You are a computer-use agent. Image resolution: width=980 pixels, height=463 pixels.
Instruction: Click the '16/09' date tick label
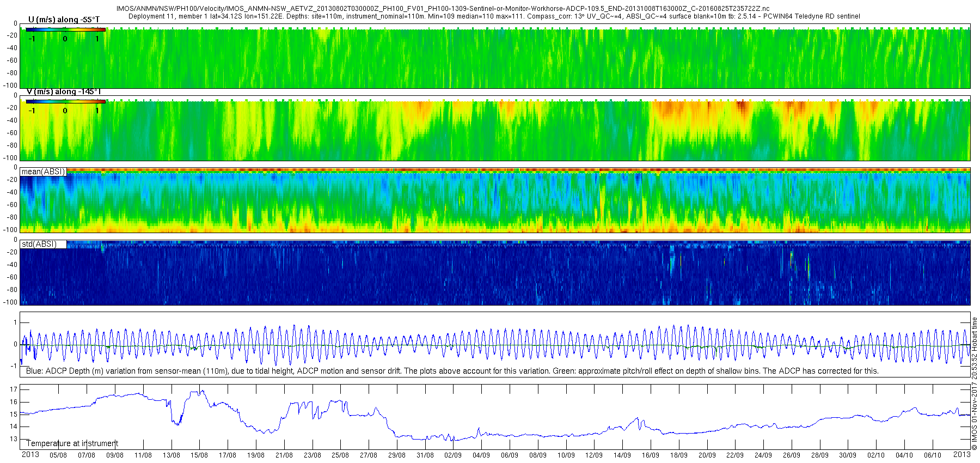[651, 455]
